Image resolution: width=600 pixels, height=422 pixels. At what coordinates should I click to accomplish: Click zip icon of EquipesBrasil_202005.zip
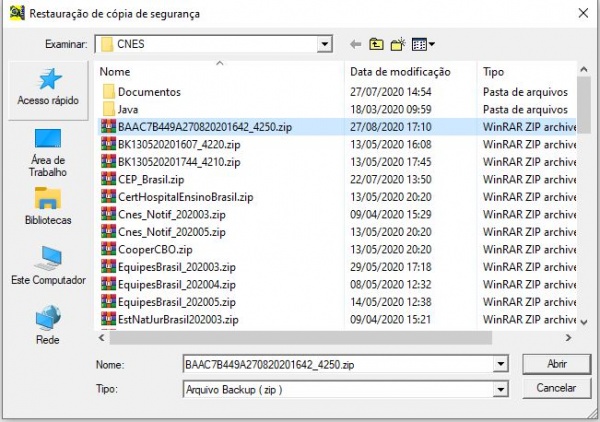click(x=109, y=302)
